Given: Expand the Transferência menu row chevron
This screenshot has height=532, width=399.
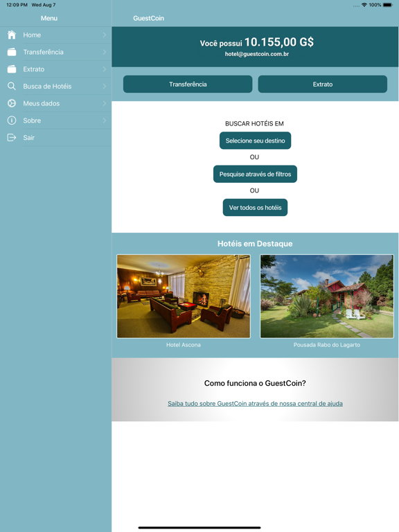Looking at the screenshot, I should pyautogui.click(x=105, y=52).
